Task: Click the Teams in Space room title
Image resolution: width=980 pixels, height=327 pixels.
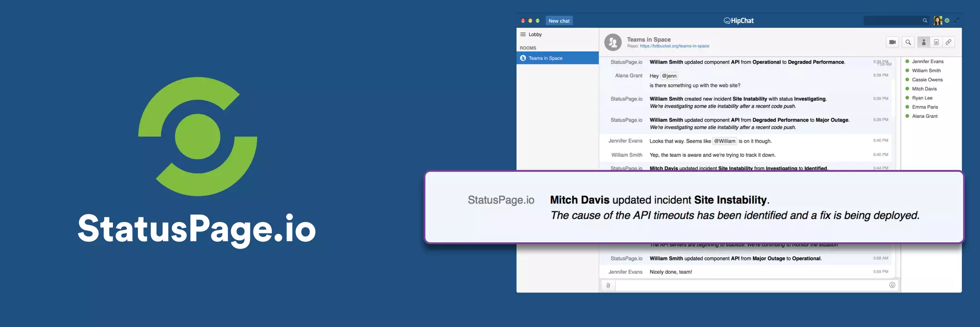Action: tap(649, 39)
